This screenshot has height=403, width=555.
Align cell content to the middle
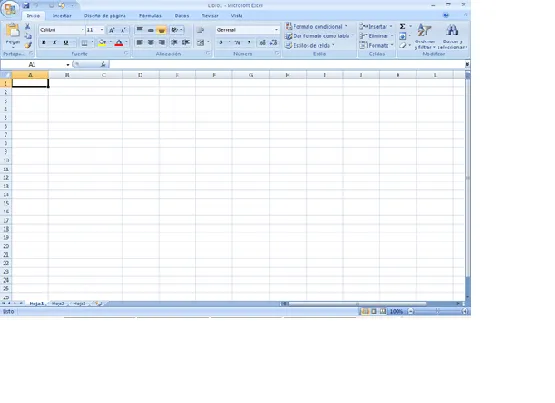pos(150,30)
